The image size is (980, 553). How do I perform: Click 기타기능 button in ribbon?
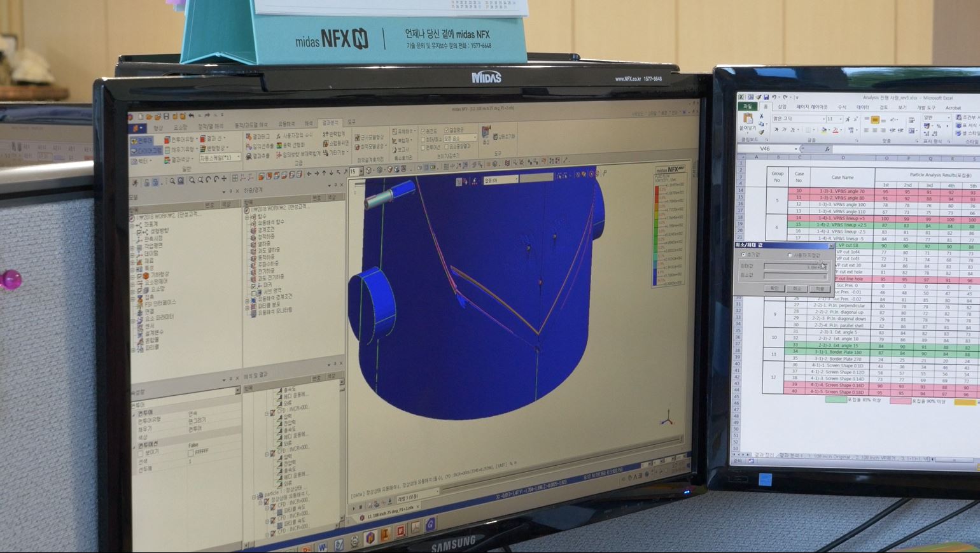[335, 153]
